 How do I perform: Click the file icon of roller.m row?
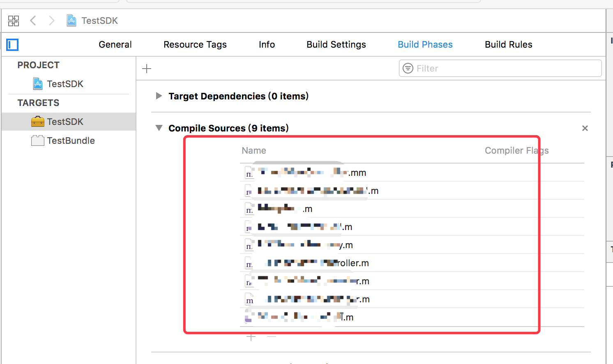pyautogui.click(x=249, y=263)
